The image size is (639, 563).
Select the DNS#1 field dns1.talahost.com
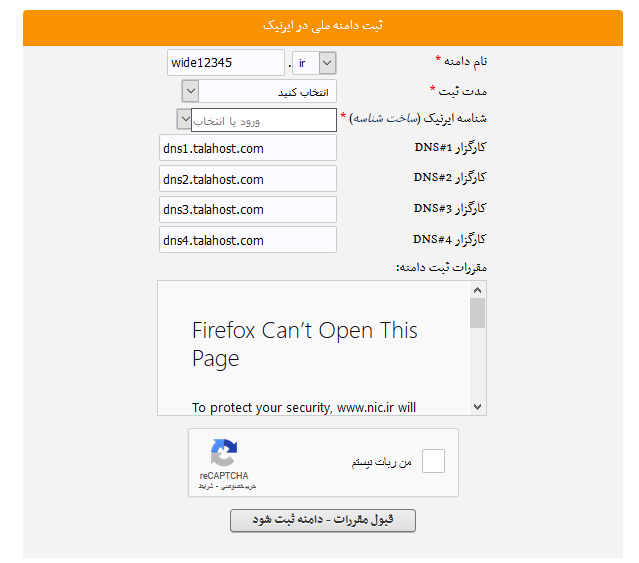248,148
